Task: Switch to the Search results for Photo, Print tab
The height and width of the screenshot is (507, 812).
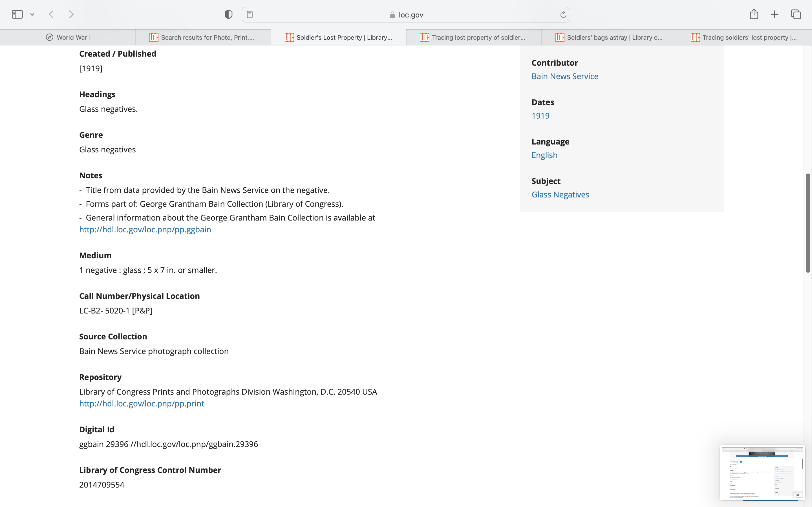Action: (203, 37)
